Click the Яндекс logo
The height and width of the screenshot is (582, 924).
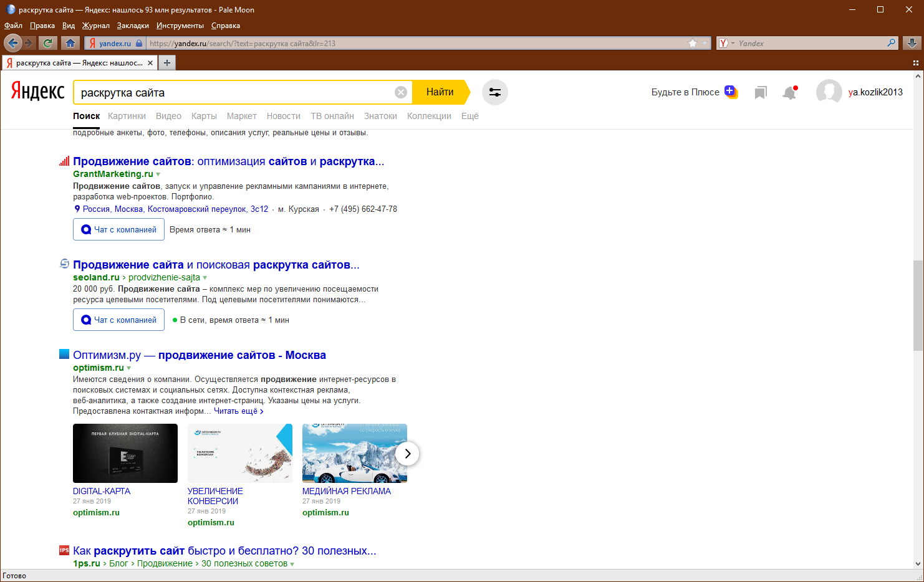pyautogui.click(x=37, y=92)
